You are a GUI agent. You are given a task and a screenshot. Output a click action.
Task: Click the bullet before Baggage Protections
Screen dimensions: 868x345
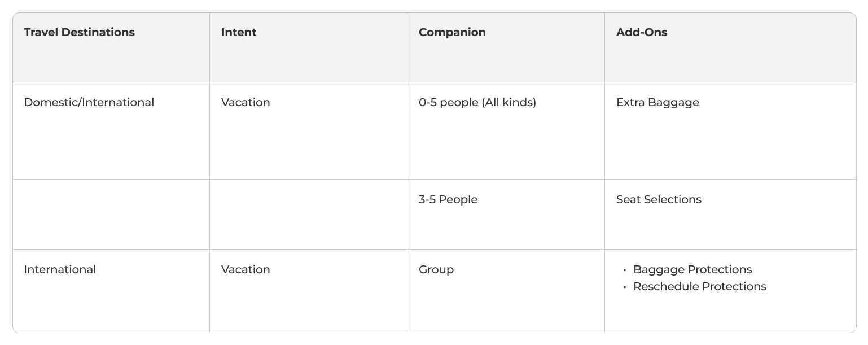click(x=625, y=270)
